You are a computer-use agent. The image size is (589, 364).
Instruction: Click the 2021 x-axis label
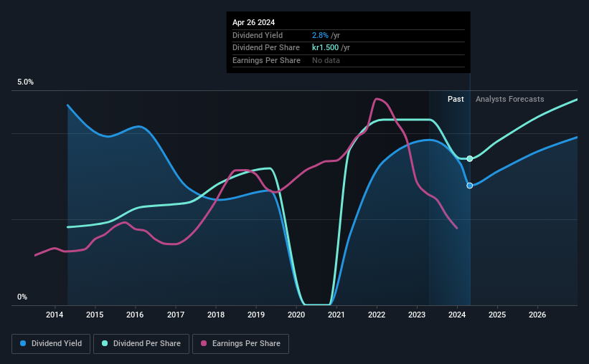tap(336, 315)
